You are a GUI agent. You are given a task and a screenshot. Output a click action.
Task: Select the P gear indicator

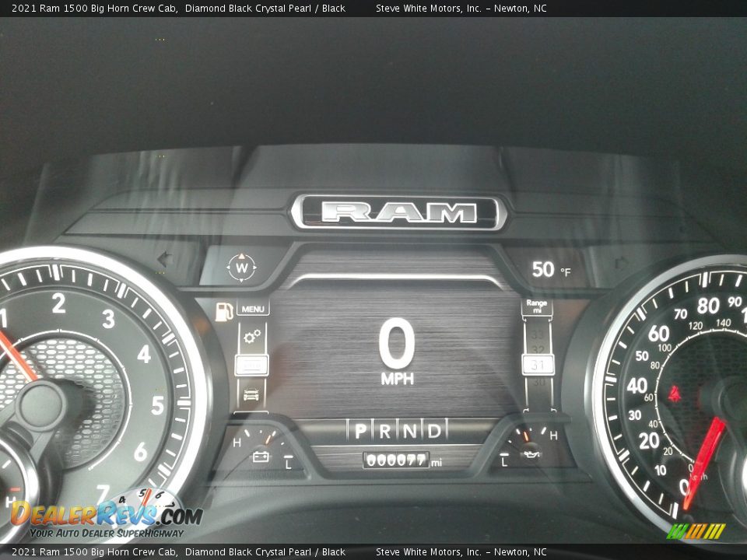(x=361, y=430)
